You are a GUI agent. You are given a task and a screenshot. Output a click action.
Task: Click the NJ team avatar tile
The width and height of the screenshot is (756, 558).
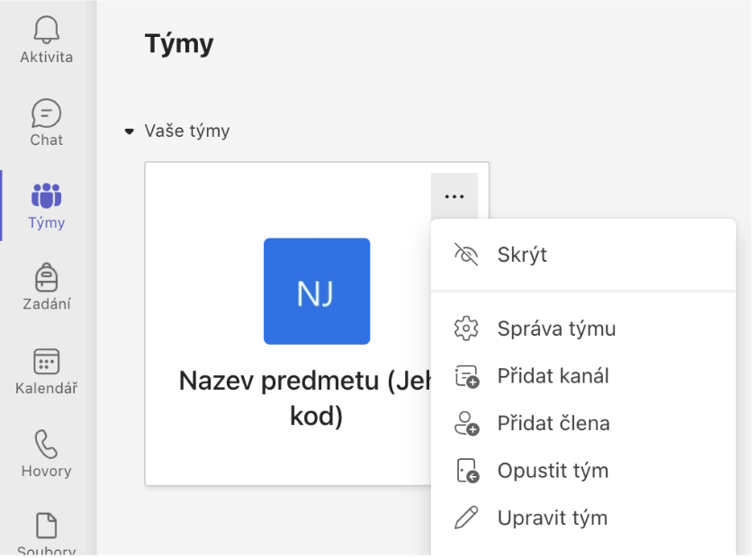point(317,292)
